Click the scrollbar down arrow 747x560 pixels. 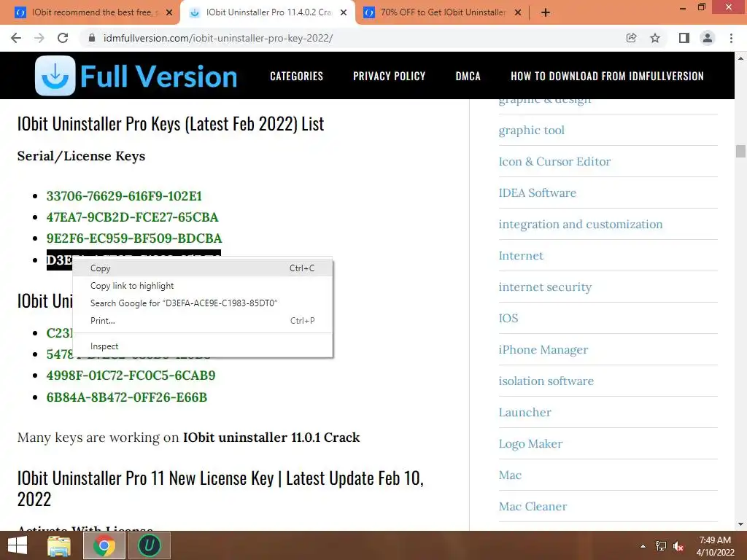pos(740,524)
